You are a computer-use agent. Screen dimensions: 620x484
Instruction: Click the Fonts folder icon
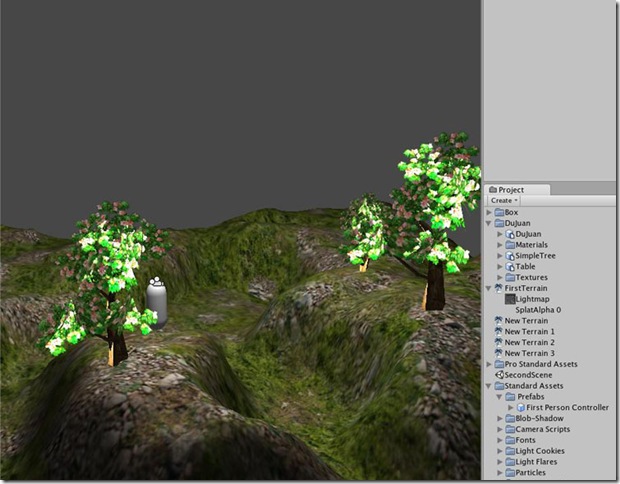[x=510, y=440]
